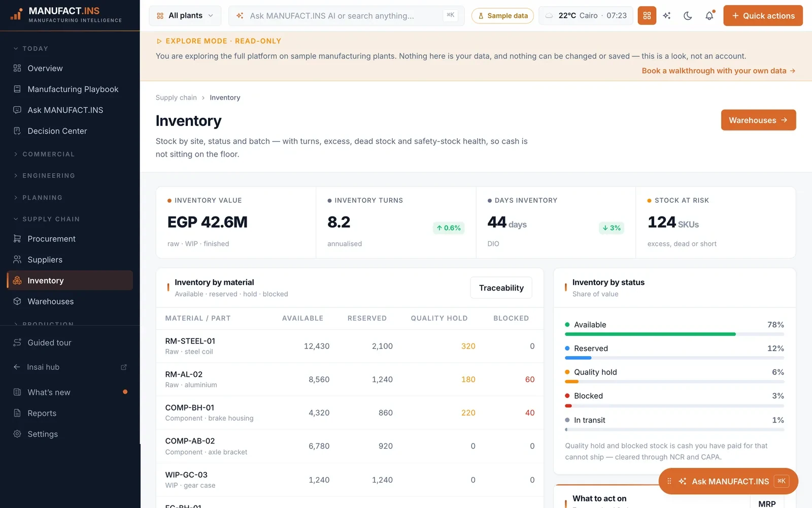Screen dimensions: 812x508
Task: Expand the COMMERCIAL sidebar section
Action: click(x=44, y=154)
